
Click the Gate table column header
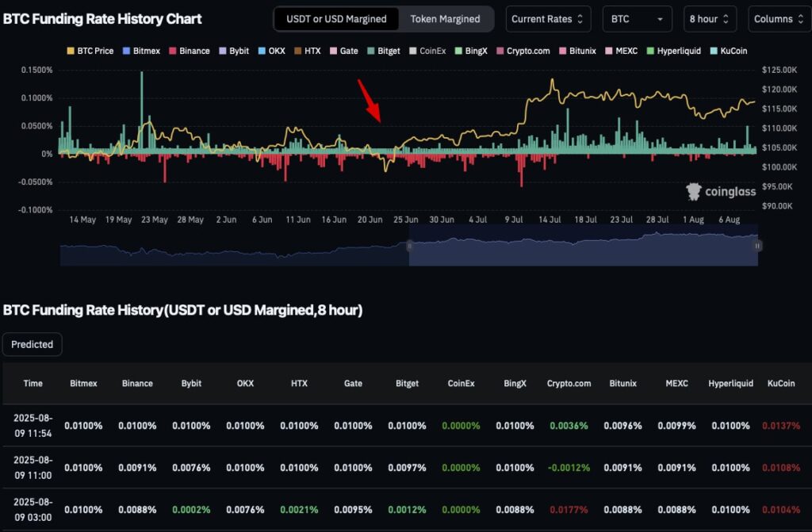coord(353,383)
